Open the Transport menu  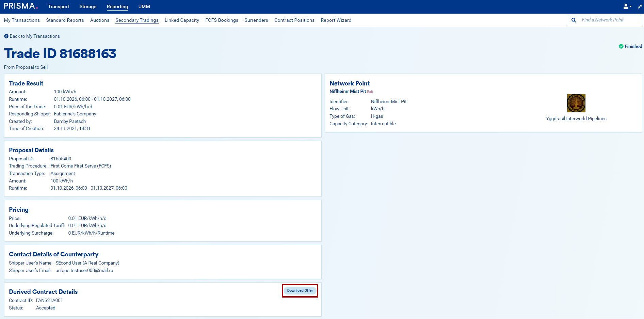pos(59,6)
